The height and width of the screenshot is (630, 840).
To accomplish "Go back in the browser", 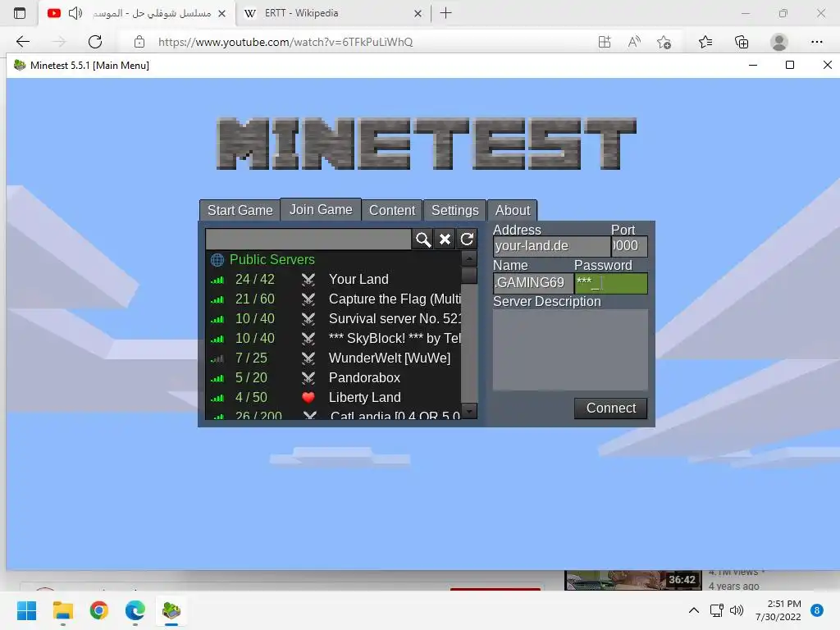I will [x=23, y=42].
